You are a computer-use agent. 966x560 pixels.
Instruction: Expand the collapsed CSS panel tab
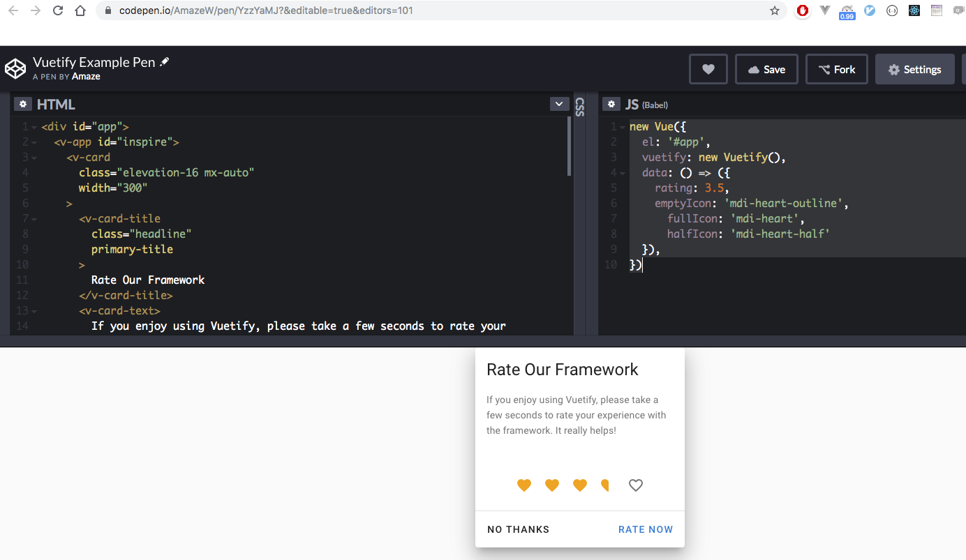click(x=580, y=107)
